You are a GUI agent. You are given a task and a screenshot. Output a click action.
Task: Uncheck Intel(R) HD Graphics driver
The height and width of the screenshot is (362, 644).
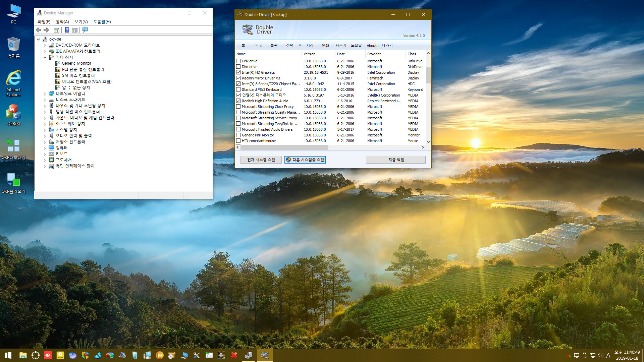click(x=238, y=72)
